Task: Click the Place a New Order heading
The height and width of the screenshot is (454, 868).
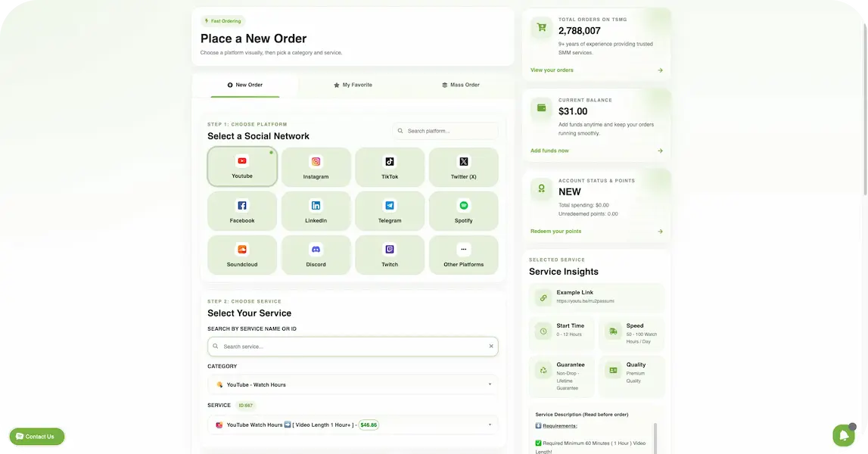Action: pos(254,39)
